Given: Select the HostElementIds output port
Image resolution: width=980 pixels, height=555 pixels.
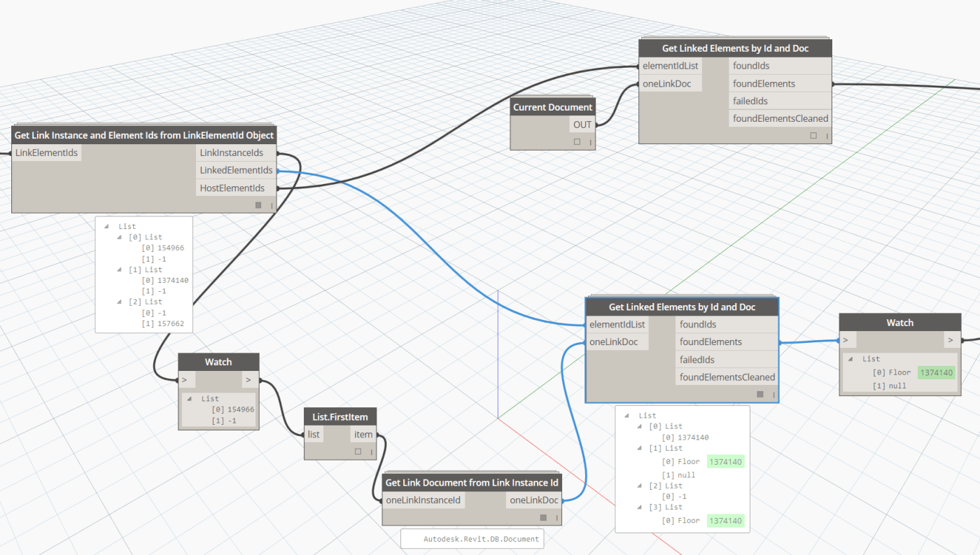Looking at the screenshot, I should [236, 188].
